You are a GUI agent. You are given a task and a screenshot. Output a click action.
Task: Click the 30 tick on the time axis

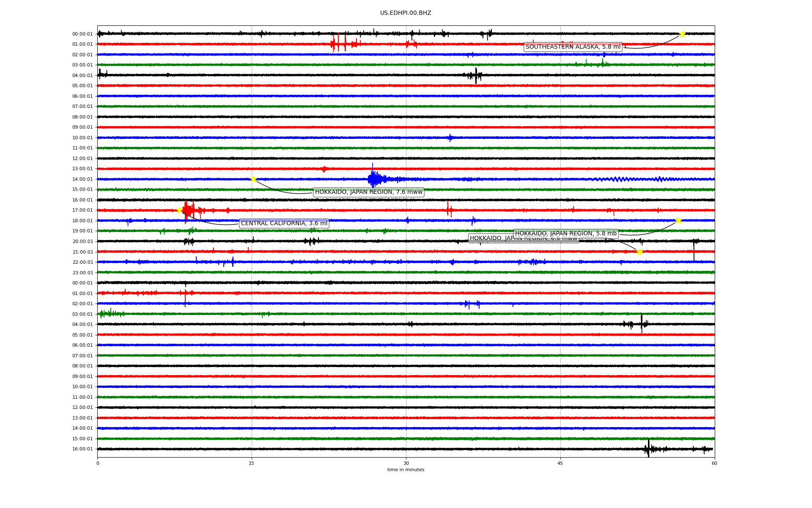tap(406, 463)
